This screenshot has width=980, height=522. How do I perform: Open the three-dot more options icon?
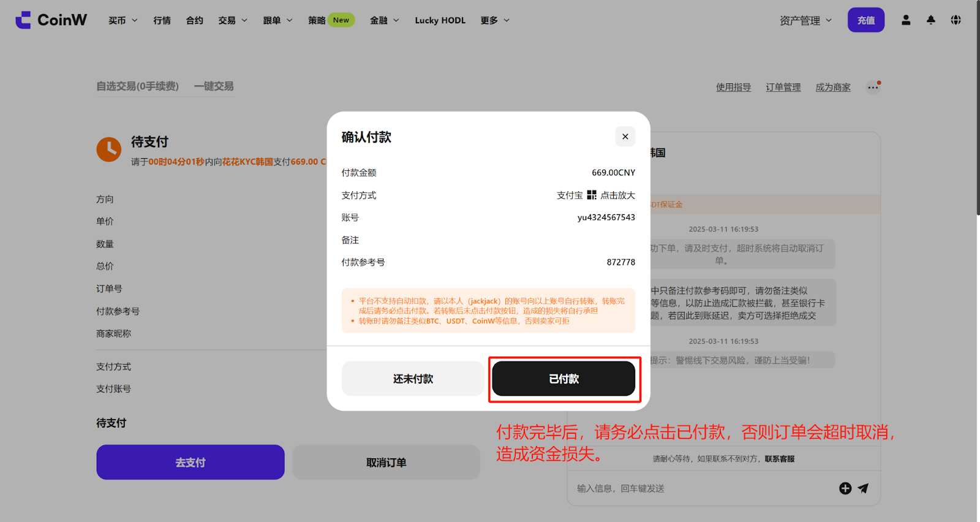873,88
